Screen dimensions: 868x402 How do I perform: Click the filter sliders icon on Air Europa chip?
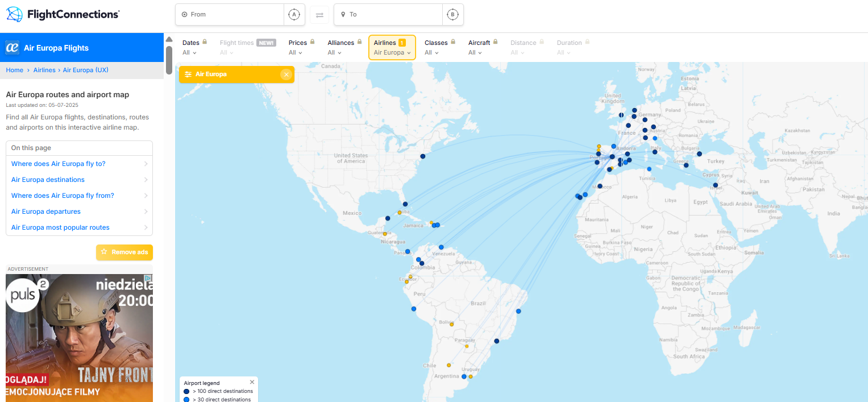tap(188, 74)
